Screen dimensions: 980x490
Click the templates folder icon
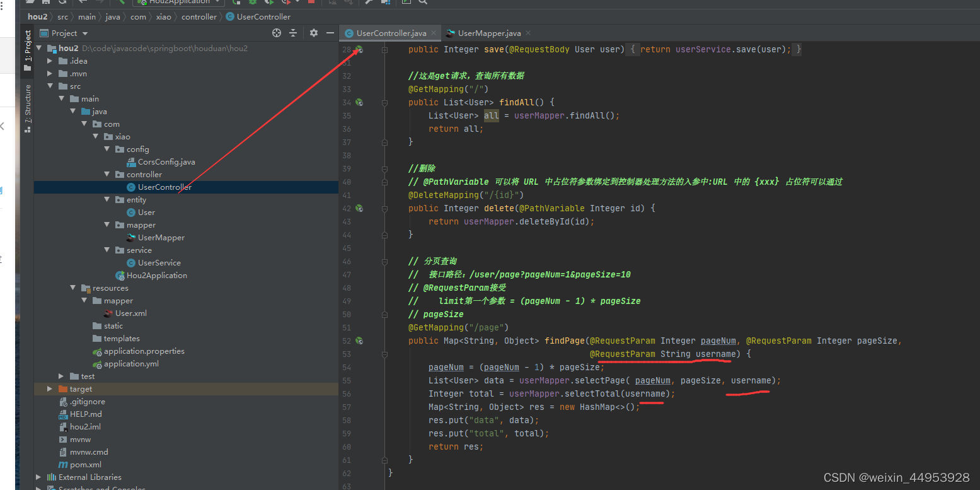97,339
